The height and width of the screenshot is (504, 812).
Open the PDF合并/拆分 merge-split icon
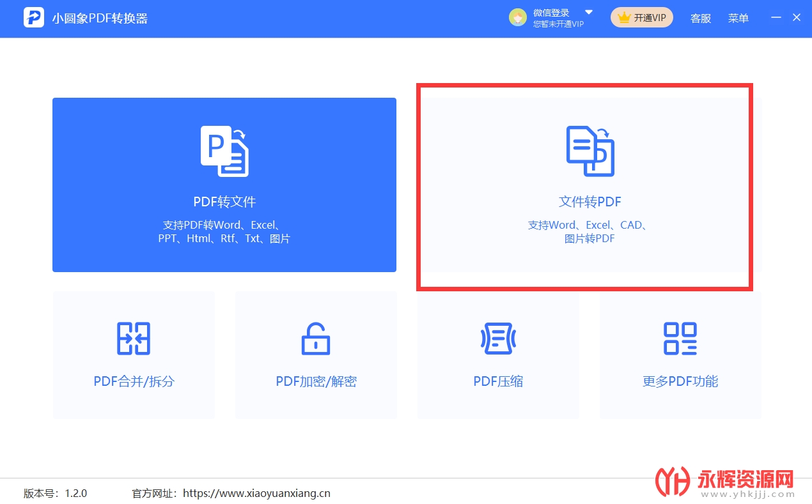click(134, 339)
